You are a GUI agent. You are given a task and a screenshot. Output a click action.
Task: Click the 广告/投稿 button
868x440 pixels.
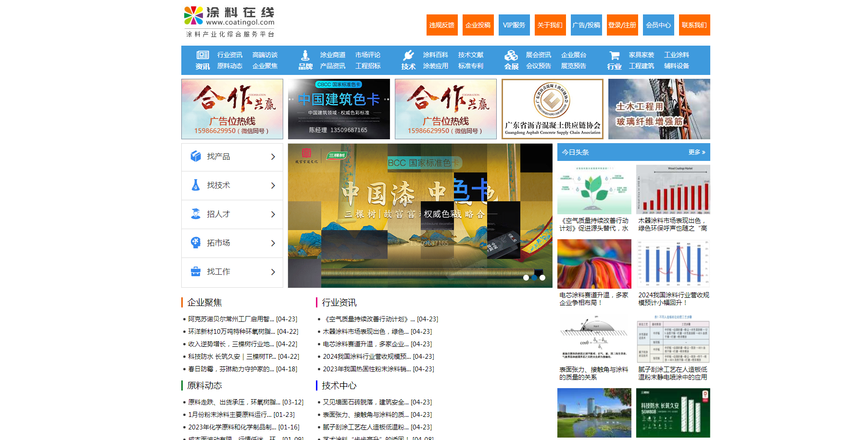[586, 25]
